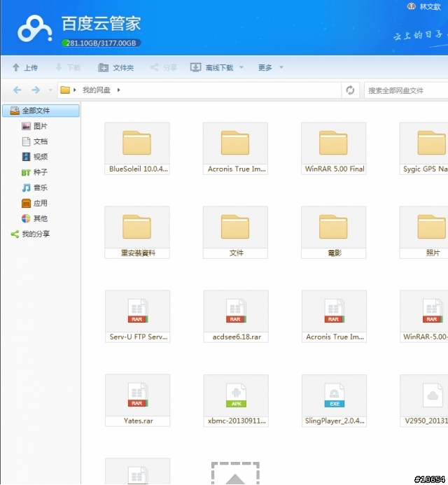The height and width of the screenshot is (485, 448).
Task: Open 我的分享 my shares
Action: pyautogui.click(x=30, y=234)
